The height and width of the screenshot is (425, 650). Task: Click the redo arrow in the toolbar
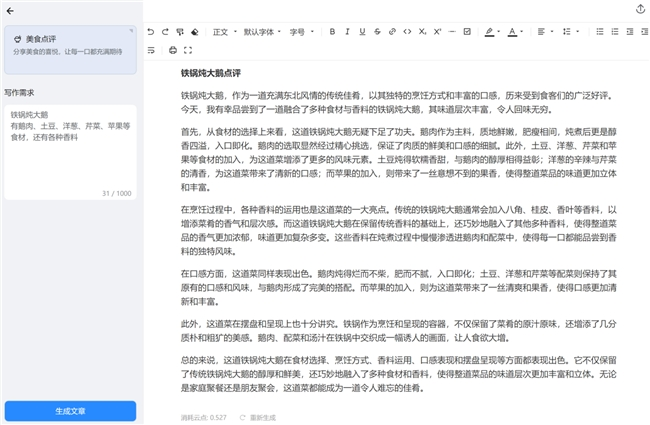pyautogui.click(x=165, y=32)
